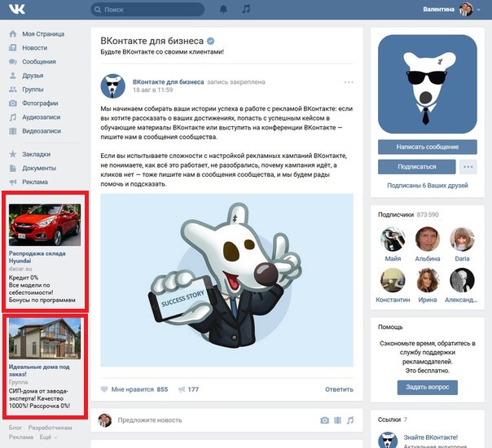The height and width of the screenshot is (448, 492).
Task: Click Валентина's avatar in the header
Action: pos(466,10)
